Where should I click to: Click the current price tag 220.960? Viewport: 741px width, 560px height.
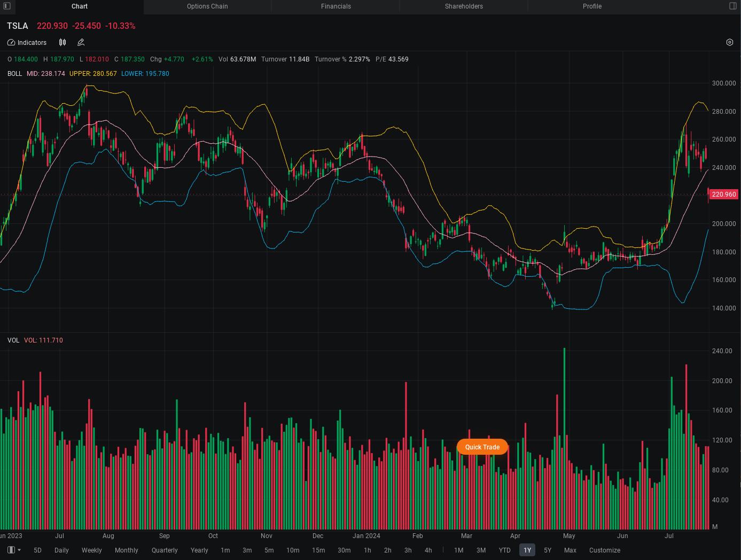[x=724, y=195]
